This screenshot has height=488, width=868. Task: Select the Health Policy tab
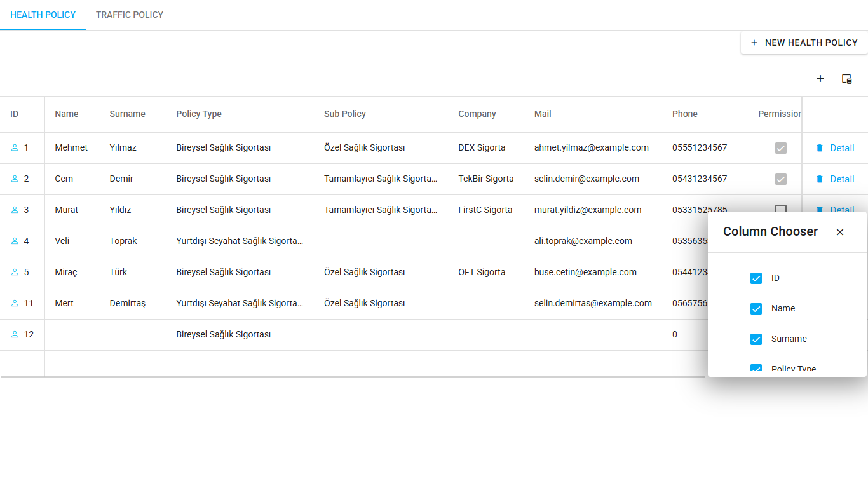click(43, 15)
